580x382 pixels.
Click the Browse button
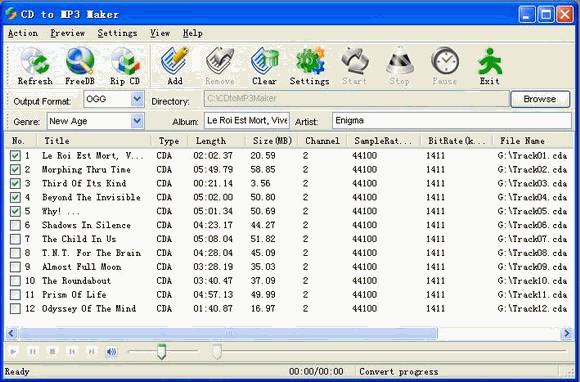540,99
